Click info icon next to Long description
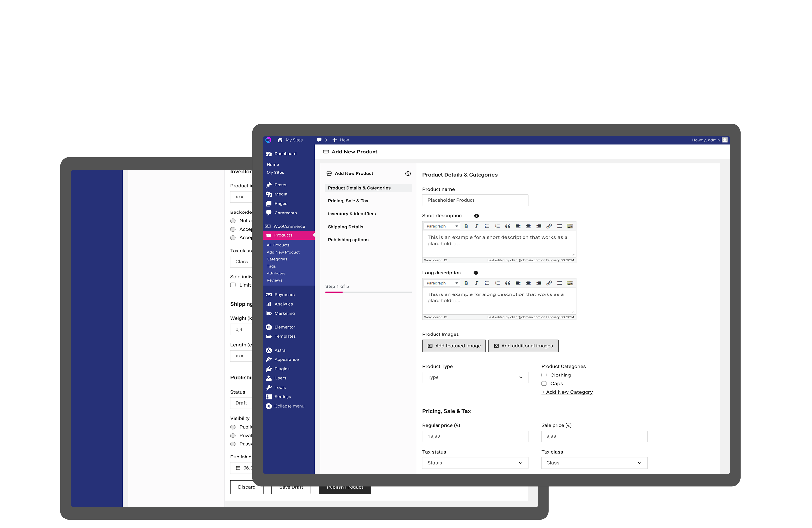The height and width of the screenshot is (528, 812). [x=476, y=273]
